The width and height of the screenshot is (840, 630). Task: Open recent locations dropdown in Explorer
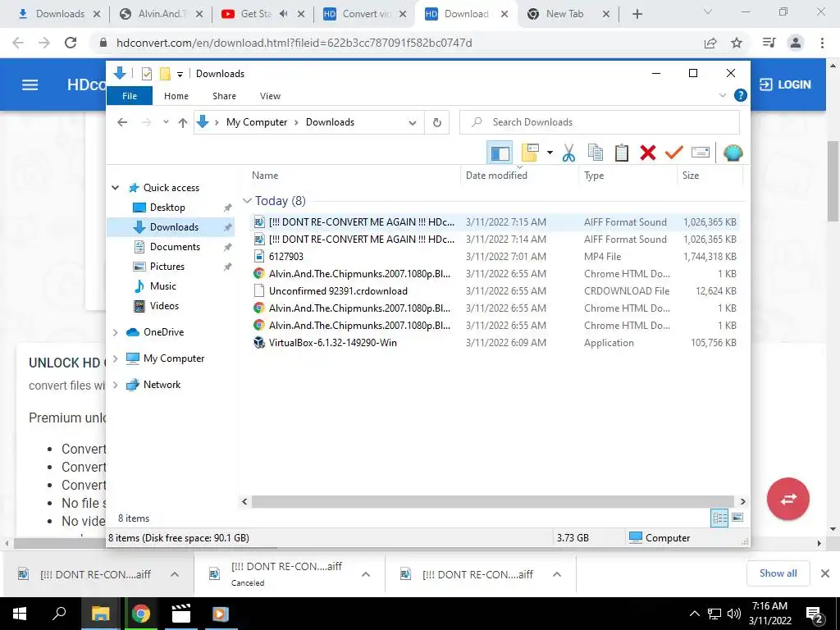click(166, 122)
